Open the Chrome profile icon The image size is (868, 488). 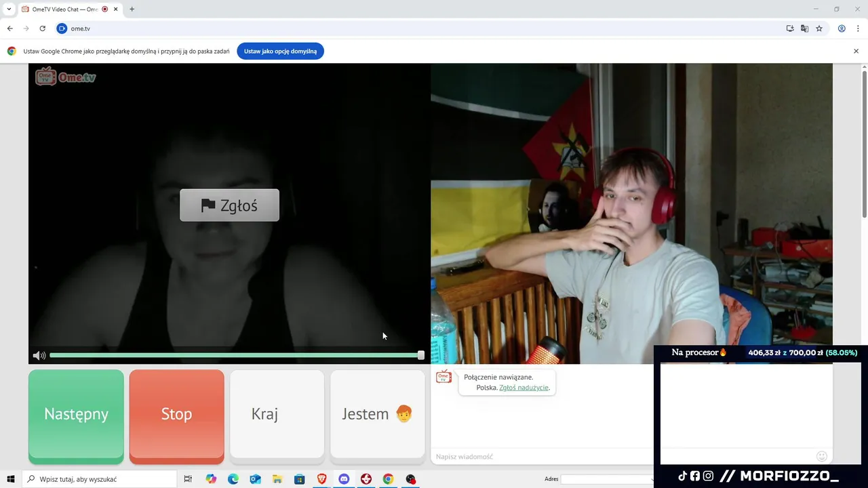coord(842,28)
